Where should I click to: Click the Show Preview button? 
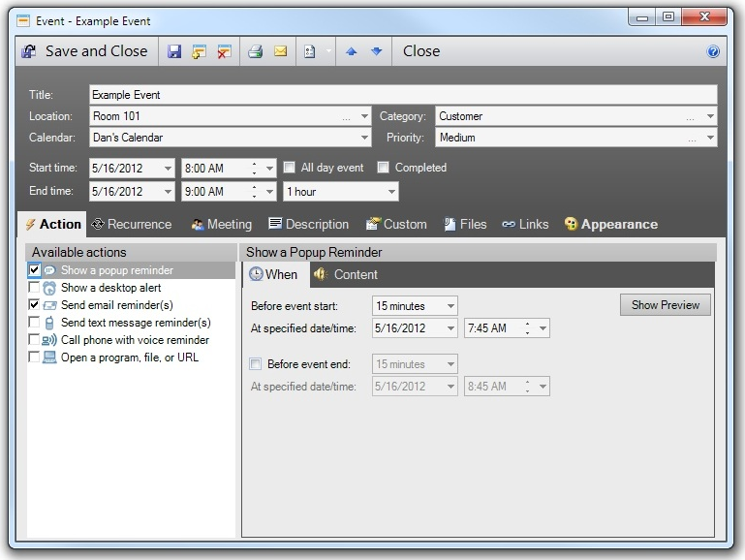pyautogui.click(x=665, y=305)
